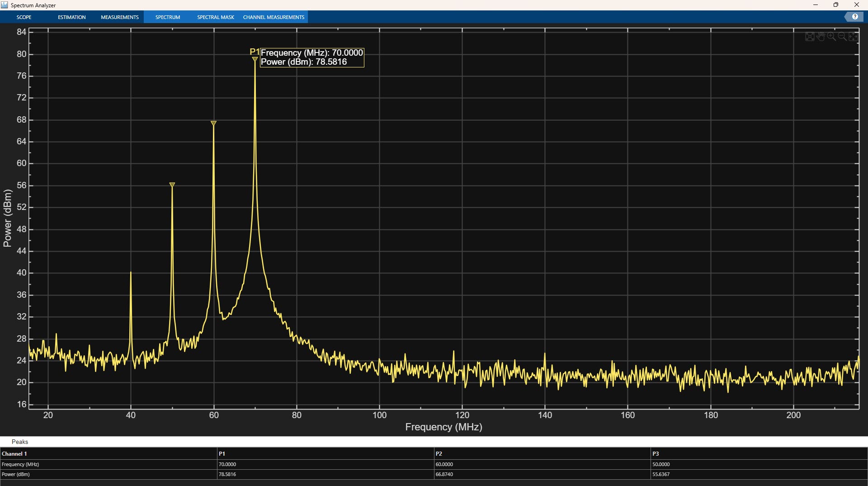Click the P1 frequency and power data tip
The width and height of the screenshot is (868, 486).
click(312, 57)
